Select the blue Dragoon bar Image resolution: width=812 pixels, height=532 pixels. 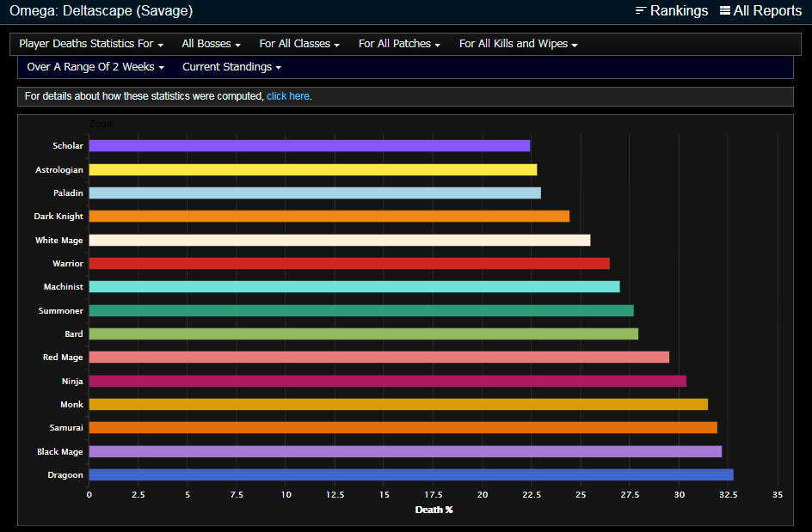pyautogui.click(x=410, y=474)
